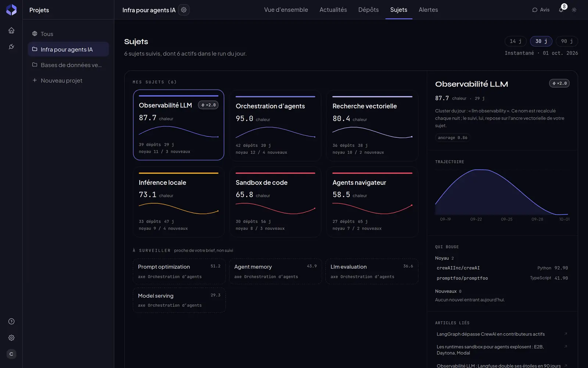Open Bases de données vectorielles project

pyautogui.click(x=68, y=65)
